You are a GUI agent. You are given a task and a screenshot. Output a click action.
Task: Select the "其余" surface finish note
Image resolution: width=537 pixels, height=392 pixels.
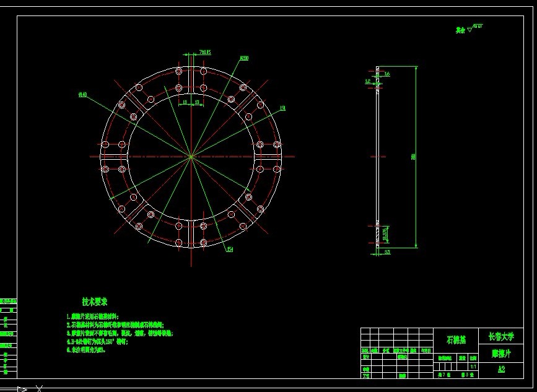(460, 30)
